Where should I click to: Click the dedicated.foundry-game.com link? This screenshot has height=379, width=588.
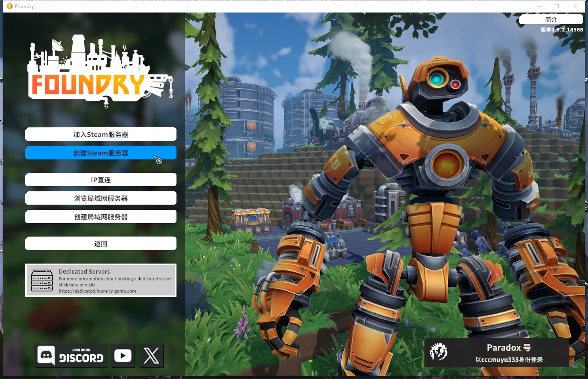(97, 291)
